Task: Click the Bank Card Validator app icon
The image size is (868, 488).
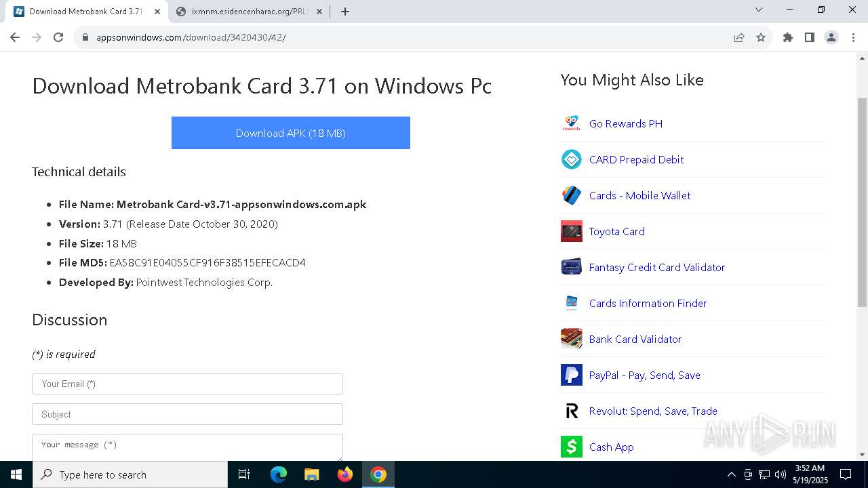Action: coord(572,339)
